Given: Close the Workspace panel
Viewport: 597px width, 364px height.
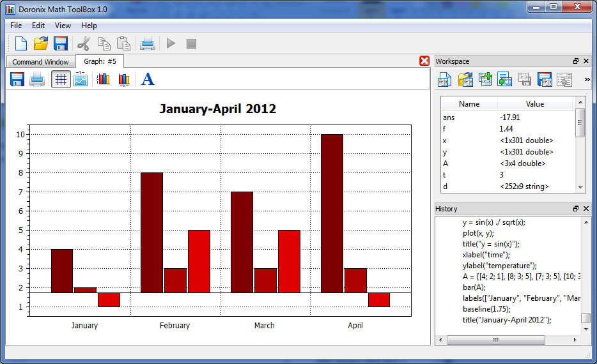Looking at the screenshot, I should click(586, 61).
